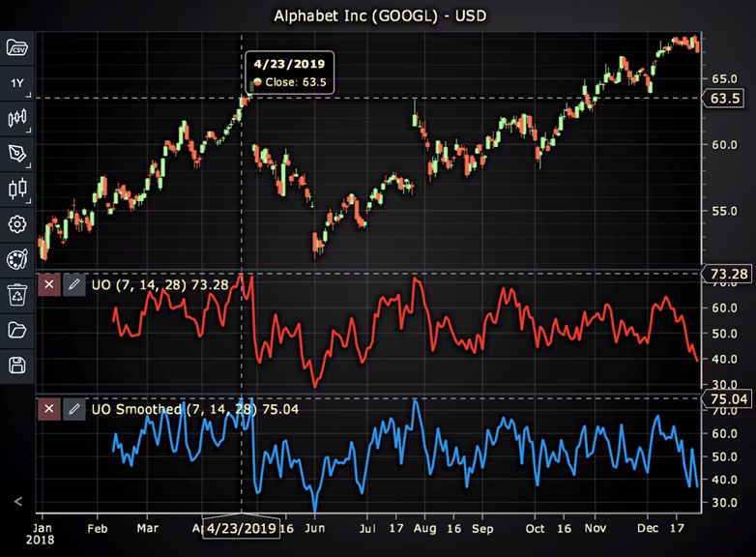The image size is (756, 557).
Task: Remove the UO (7, 14, 28) indicator
Action: click(x=49, y=284)
